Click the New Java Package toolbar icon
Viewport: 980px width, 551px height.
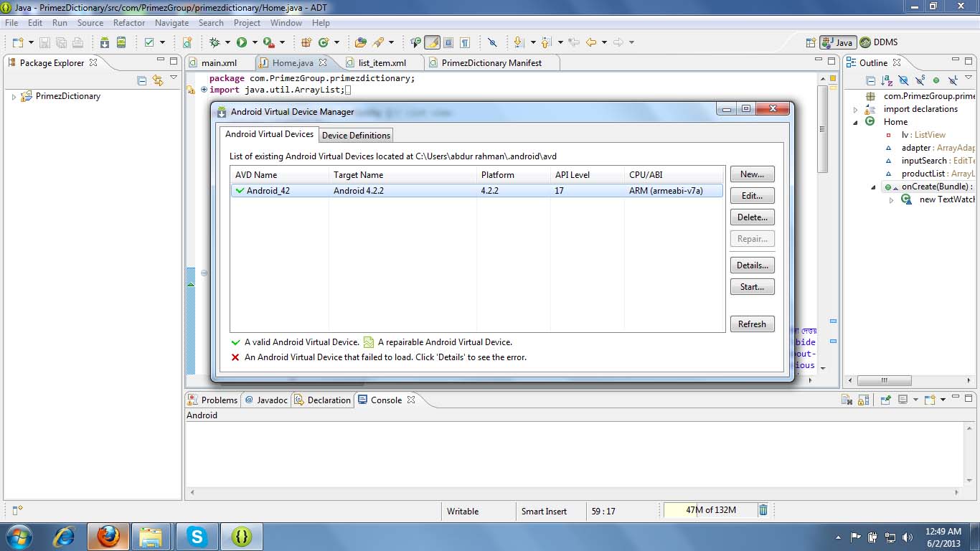pos(306,42)
